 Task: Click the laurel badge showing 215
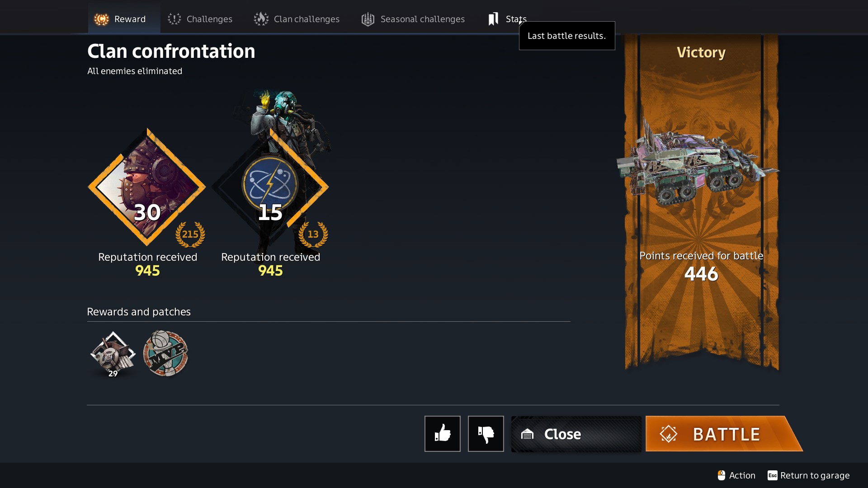click(x=190, y=234)
